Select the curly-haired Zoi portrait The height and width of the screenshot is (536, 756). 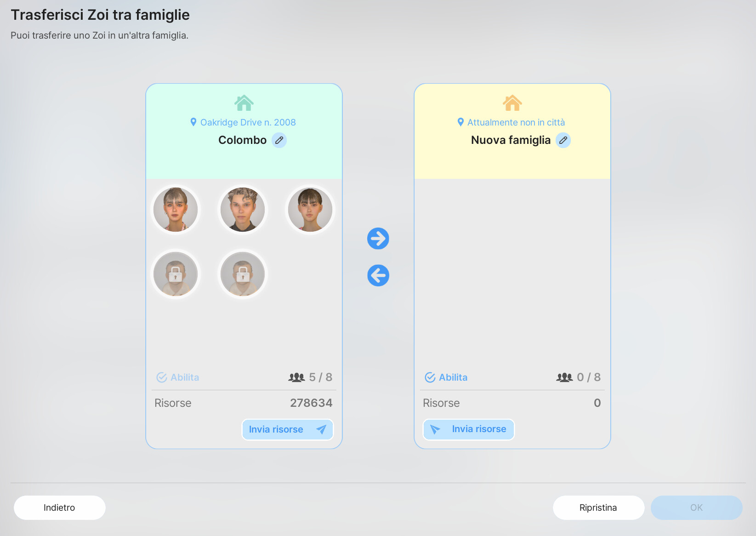point(243,210)
